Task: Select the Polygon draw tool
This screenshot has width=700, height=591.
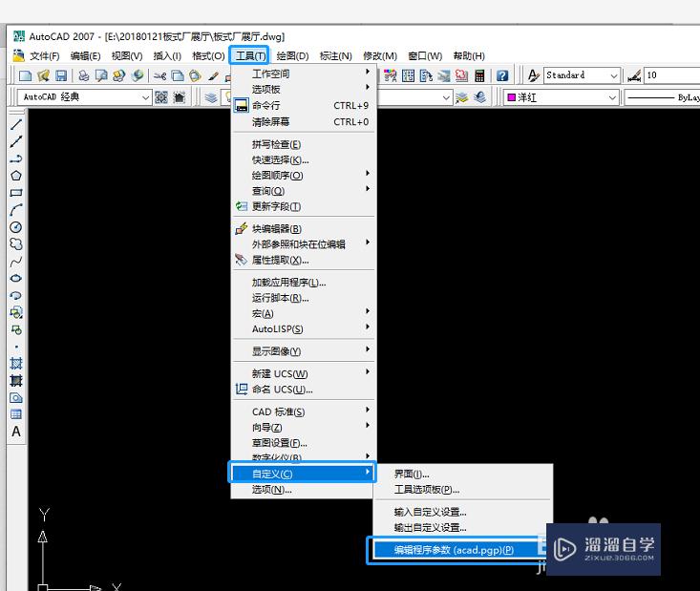Action: 16,176
